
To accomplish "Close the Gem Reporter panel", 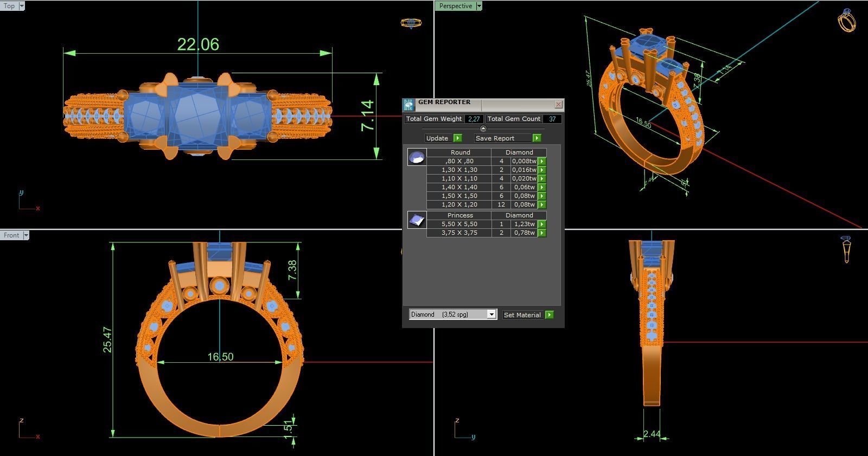I will coord(559,104).
